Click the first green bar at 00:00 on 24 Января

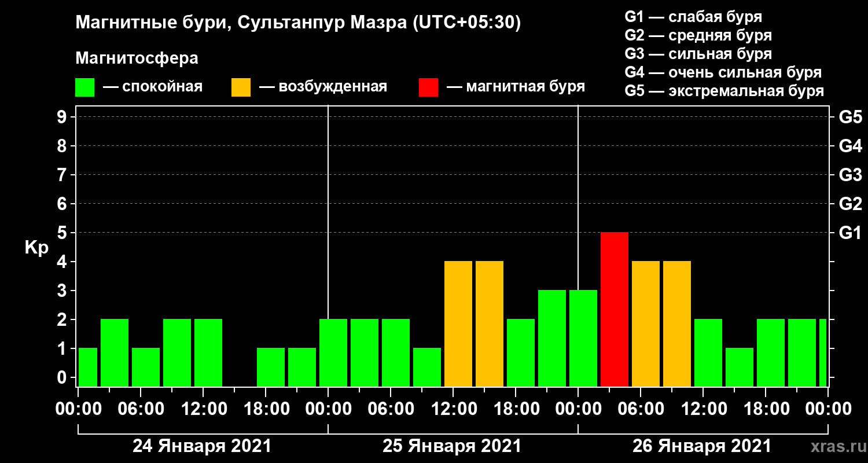(x=88, y=368)
